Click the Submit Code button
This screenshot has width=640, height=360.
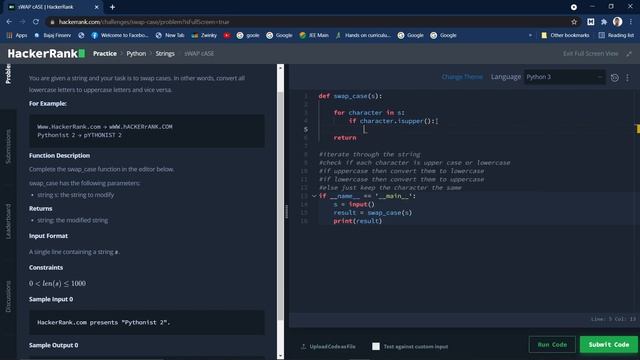tap(609, 344)
